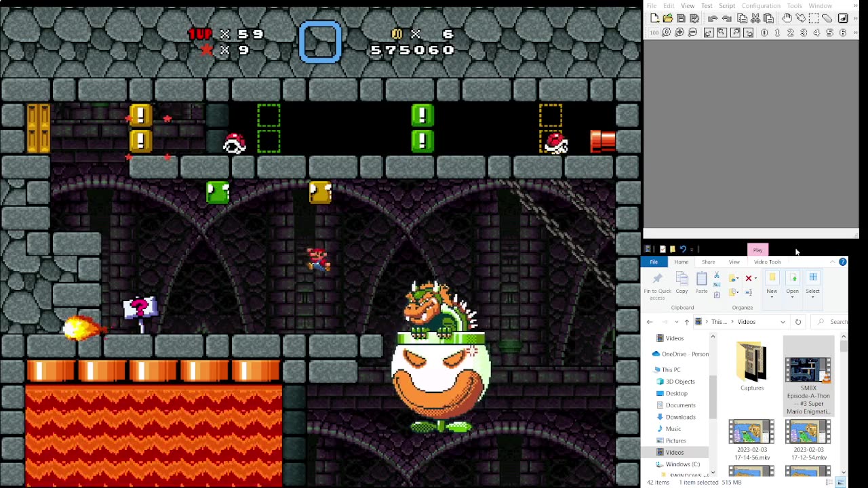This screenshot has height=488, width=868.
Task: Click Undo in the Explorer quick access toolbar
Action: click(683, 249)
